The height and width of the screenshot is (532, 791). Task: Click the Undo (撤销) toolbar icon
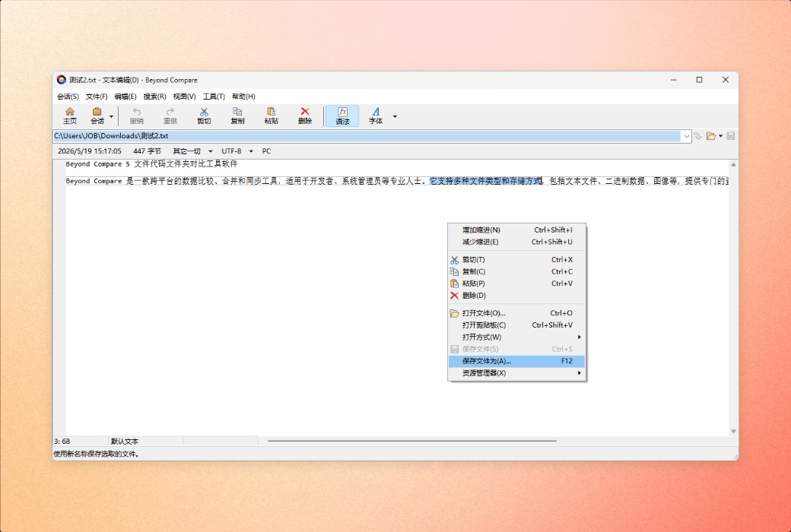[x=137, y=116]
